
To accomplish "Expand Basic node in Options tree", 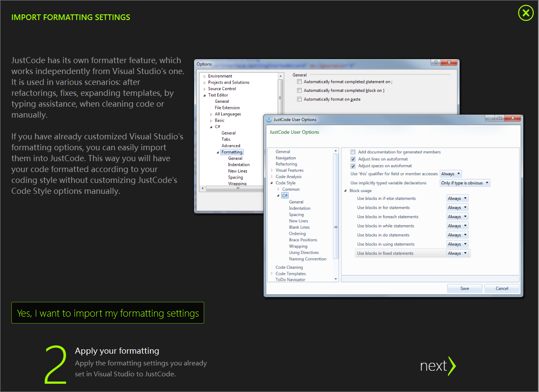I will (211, 120).
